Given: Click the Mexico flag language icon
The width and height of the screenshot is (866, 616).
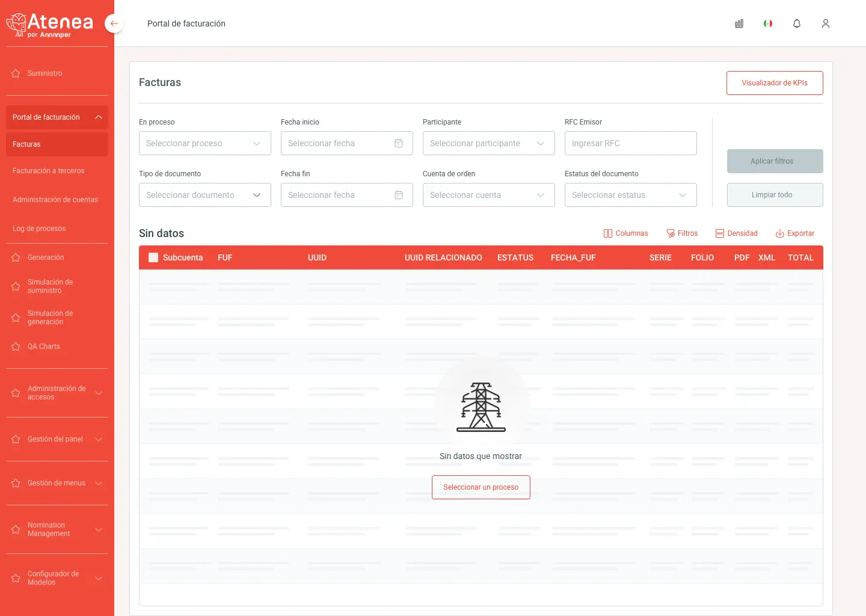Looking at the screenshot, I should [768, 23].
